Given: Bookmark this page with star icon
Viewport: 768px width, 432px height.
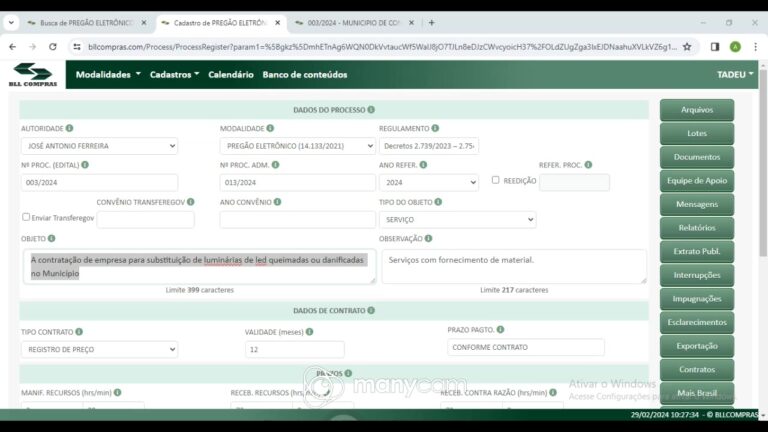Looking at the screenshot, I should pyautogui.click(x=687, y=47).
